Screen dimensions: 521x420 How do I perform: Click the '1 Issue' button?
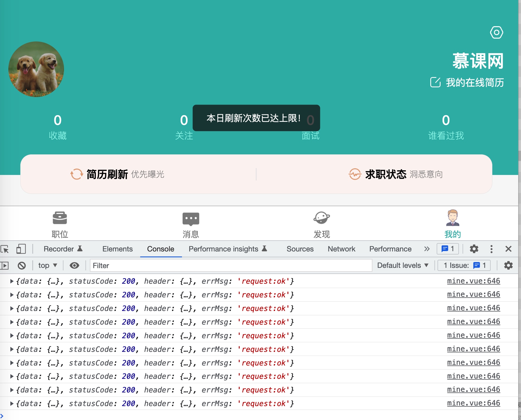(x=464, y=265)
